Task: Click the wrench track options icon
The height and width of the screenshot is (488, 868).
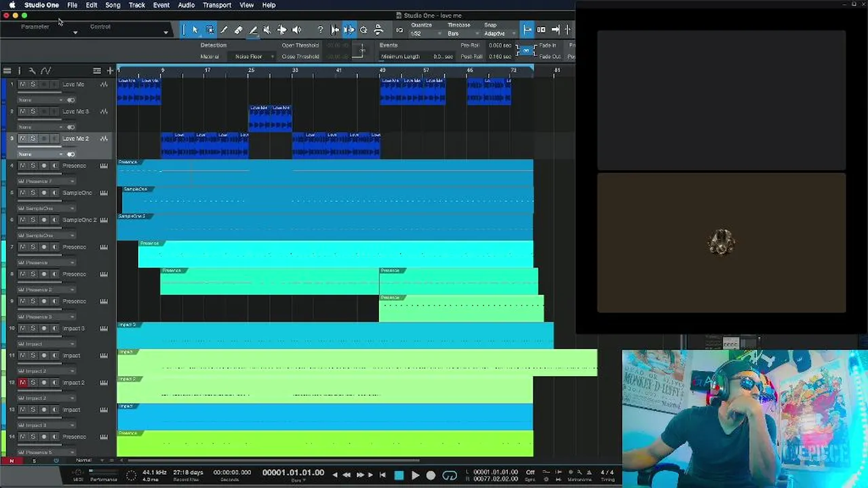Action: point(32,70)
